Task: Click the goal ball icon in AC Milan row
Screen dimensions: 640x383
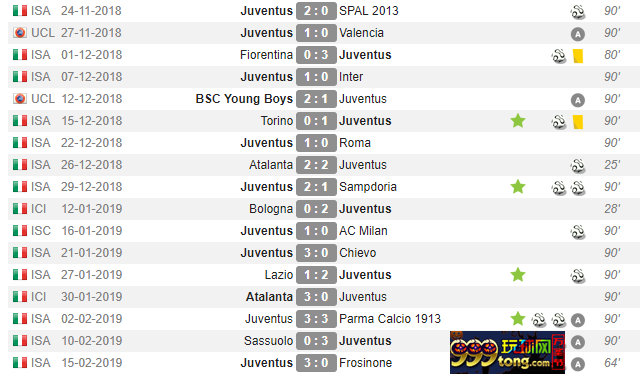Action: (578, 232)
